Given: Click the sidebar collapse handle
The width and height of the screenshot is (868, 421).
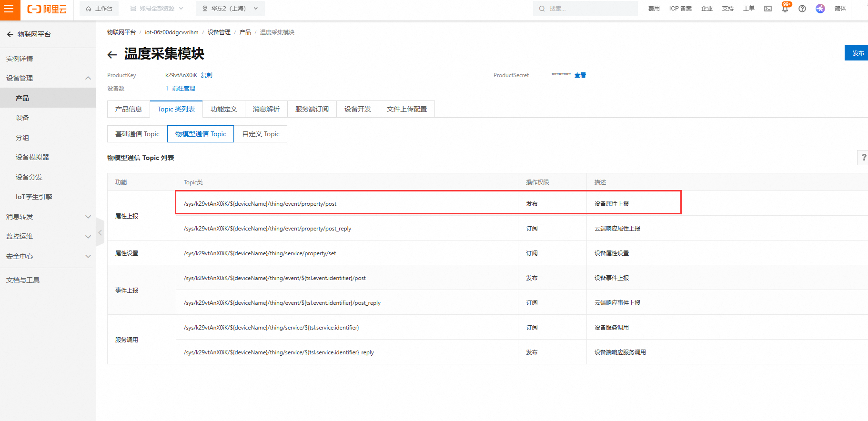Looking at the screenshot, I should (100, 232).
